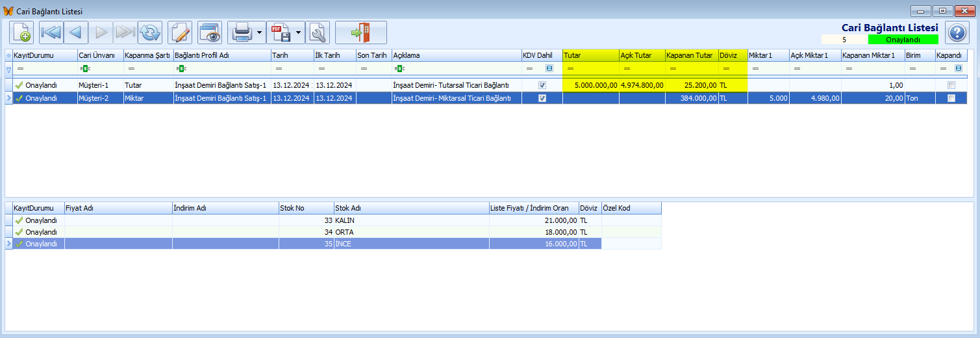Print the list using the printer icon
This screenshot has height=338, width=980.
[242, 32]
